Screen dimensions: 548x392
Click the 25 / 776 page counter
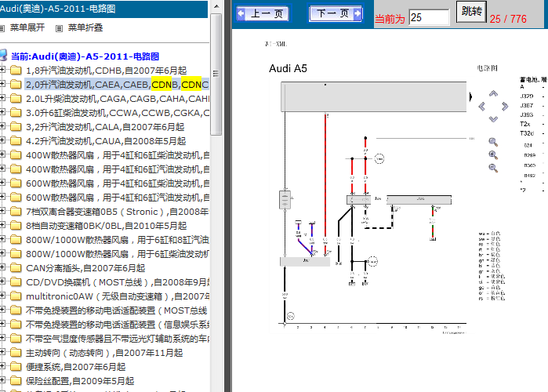(508, 19)
